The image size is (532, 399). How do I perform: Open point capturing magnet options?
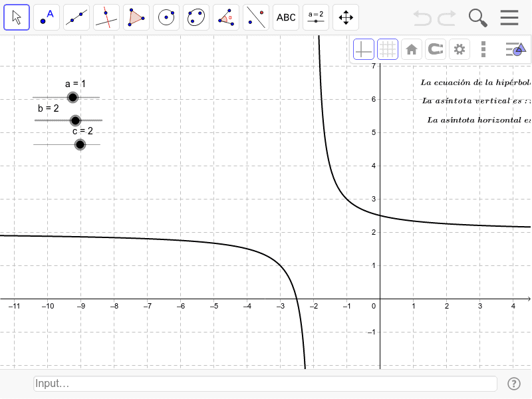point(436,49)
